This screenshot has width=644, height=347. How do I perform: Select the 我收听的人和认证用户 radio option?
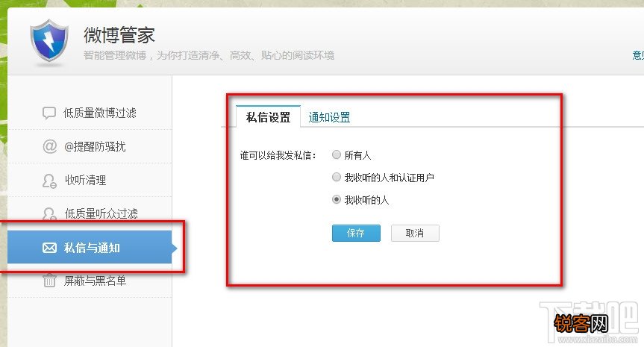[337, 177]
